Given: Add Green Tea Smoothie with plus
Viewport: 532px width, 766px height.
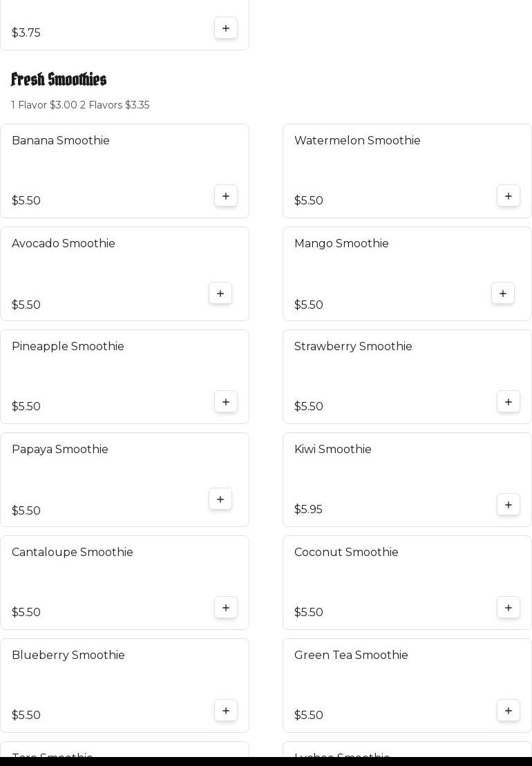Looking at the screenshot, I should [509, 711].
